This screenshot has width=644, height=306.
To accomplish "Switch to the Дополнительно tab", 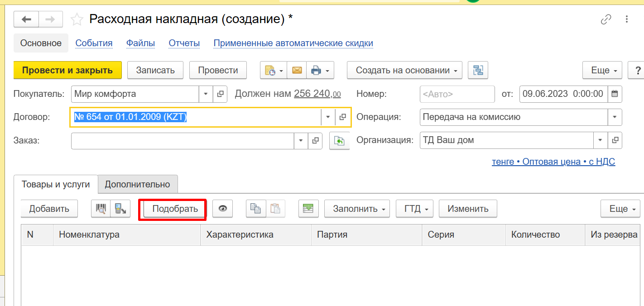I will pos(137,184).
